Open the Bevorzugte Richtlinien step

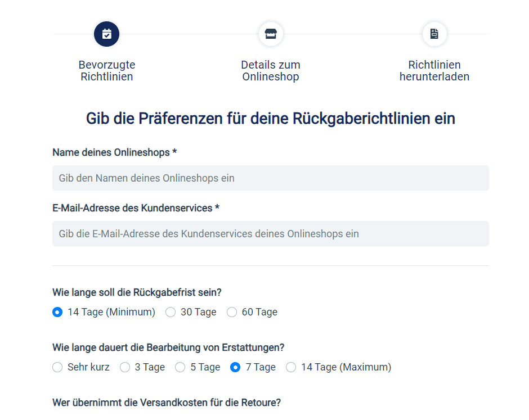pos(106,70)
